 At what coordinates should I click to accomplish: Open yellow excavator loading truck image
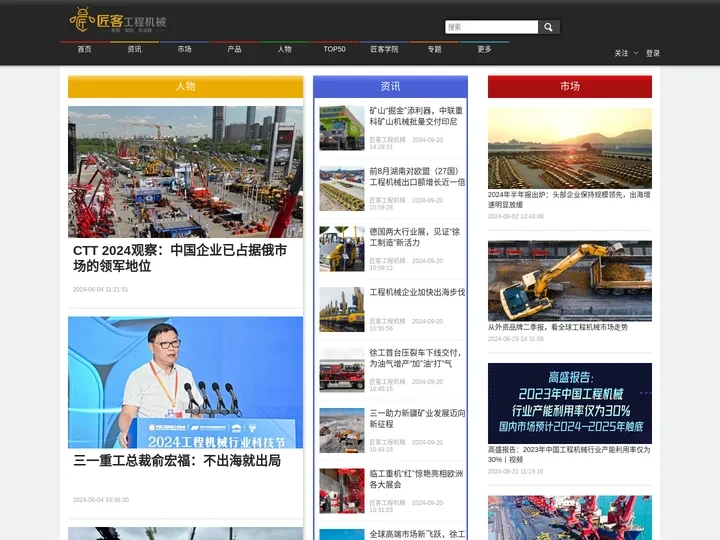coord(570,281)
